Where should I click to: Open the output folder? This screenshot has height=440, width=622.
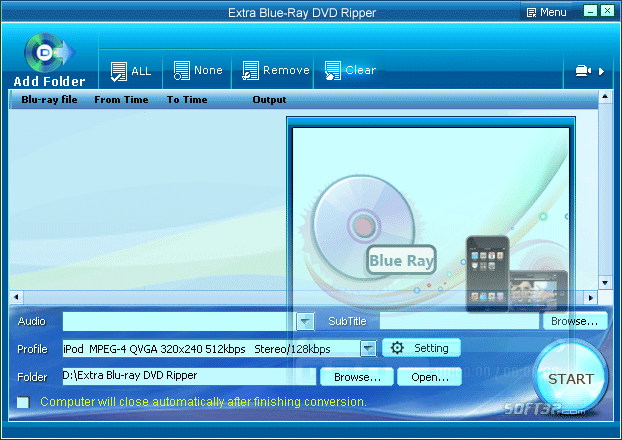click(430, 377)
